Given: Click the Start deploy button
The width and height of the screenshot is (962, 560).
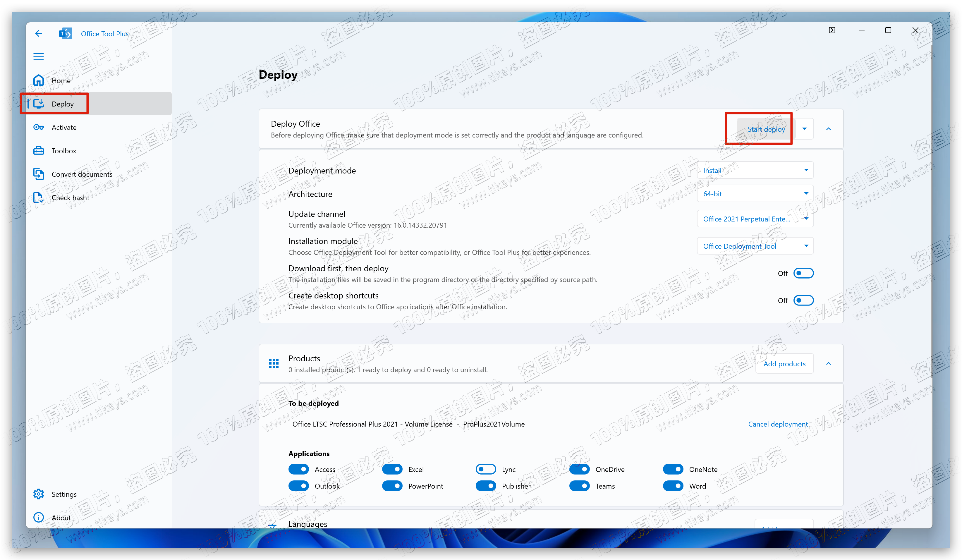Looking at the screenshot, I should pos(766,129).
